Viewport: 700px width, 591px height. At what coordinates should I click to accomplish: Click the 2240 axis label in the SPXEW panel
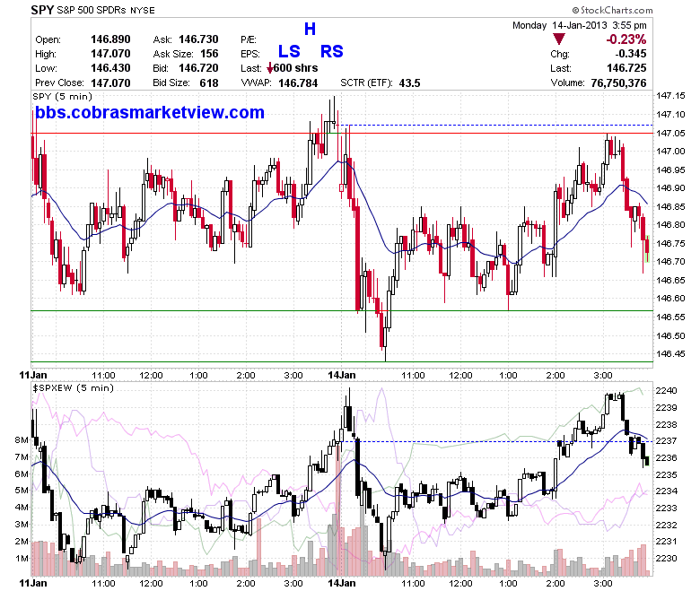(666, 390)
